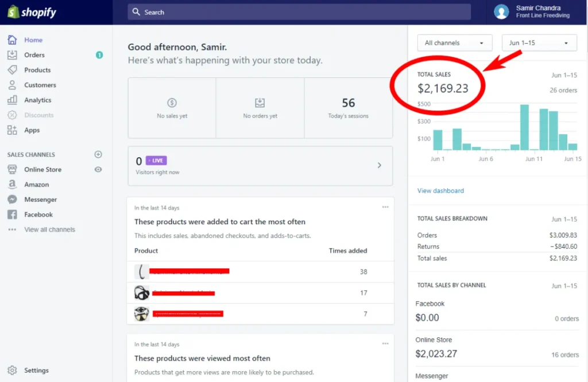The width and height of the screenshot is (588, 382).
Task: Open the Amazon sales channel
Action: pos(36,185)
